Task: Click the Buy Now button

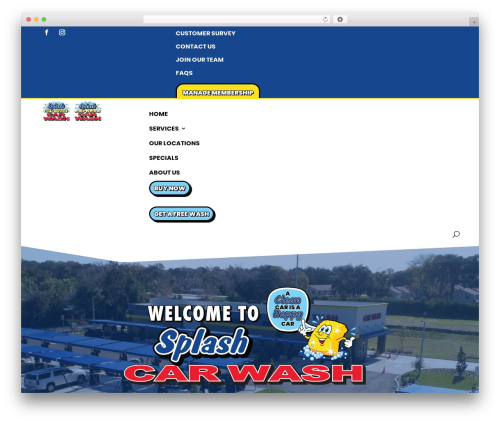Action: pos(170,189)
